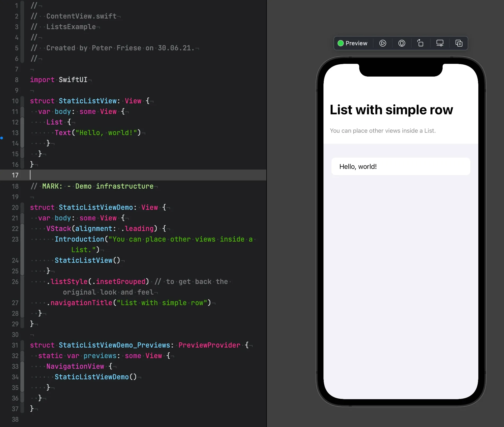The height and width of the screenshot is (427, 504).
Task: Click line number 31 in the gutter
Action: pos(15,345)
